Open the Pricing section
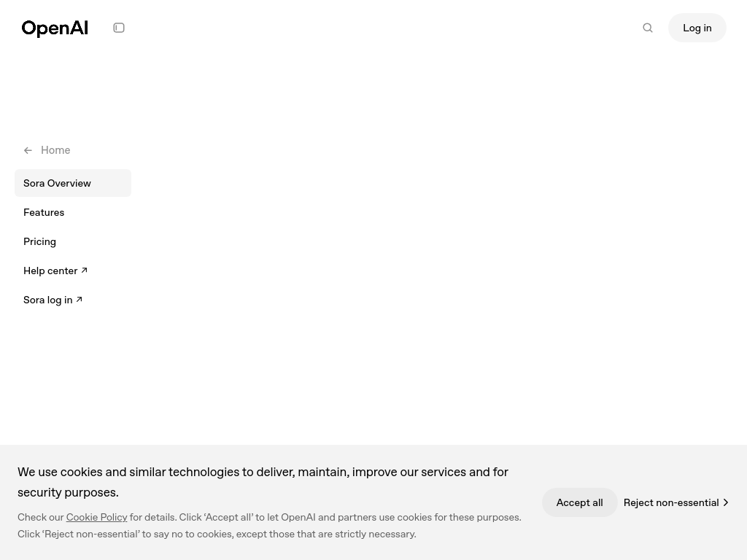The width and height of the screenshot is (747, 560). (x=39, y=241)
